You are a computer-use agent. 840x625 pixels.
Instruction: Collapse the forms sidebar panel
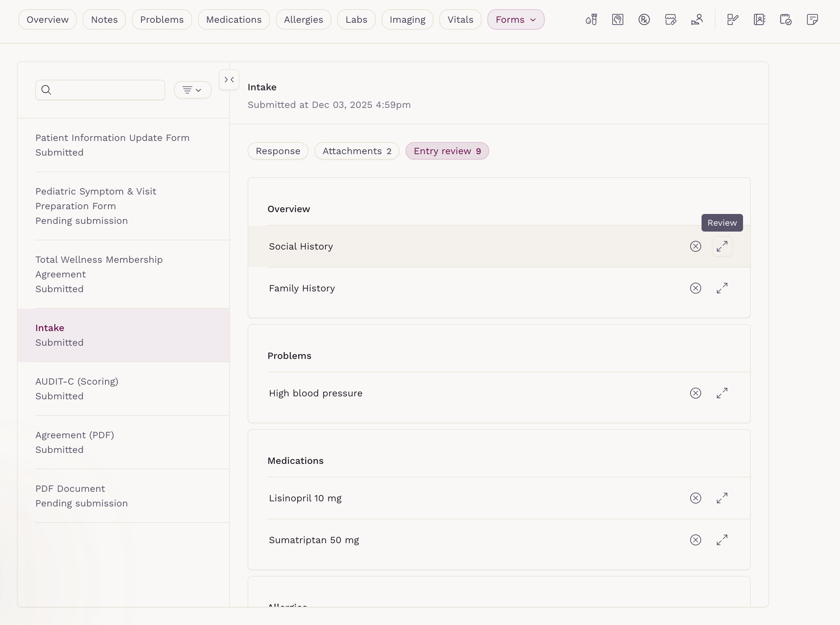tap(229, 79)
